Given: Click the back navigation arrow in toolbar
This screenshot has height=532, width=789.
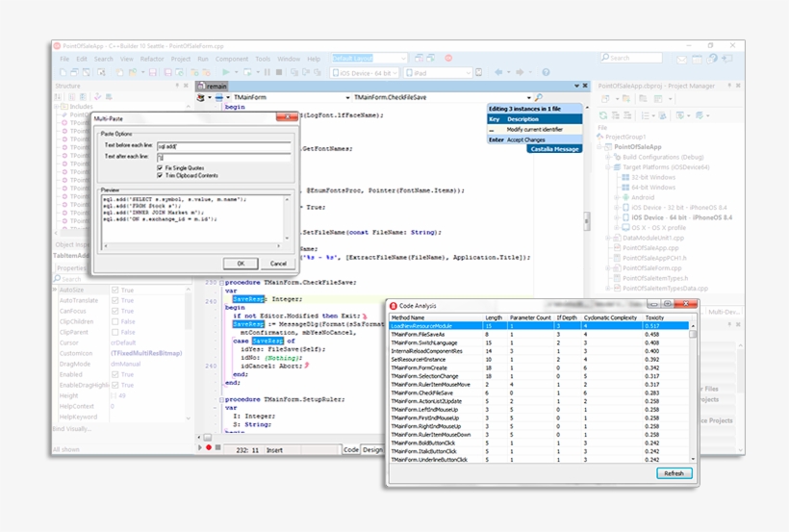Looking at the screenshot, I should point(498,72).
